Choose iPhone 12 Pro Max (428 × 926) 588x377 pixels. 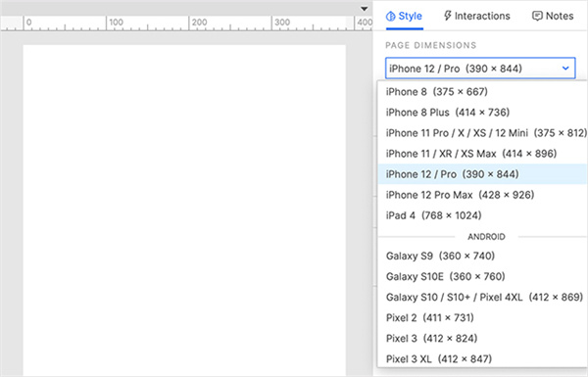(482, 195)
